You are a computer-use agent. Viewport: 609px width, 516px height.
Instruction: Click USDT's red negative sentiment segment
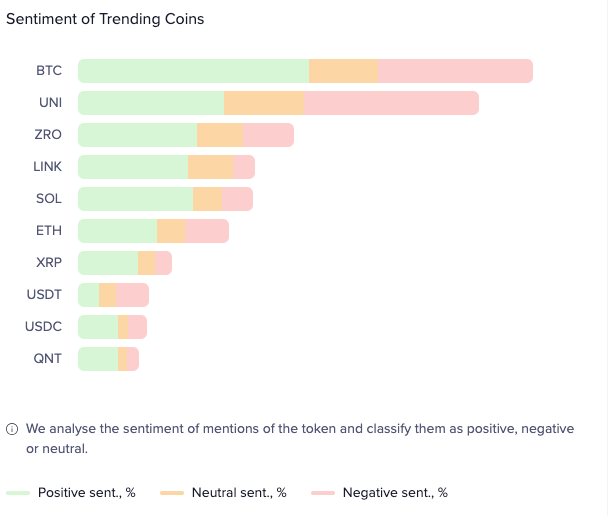[132, 295]
